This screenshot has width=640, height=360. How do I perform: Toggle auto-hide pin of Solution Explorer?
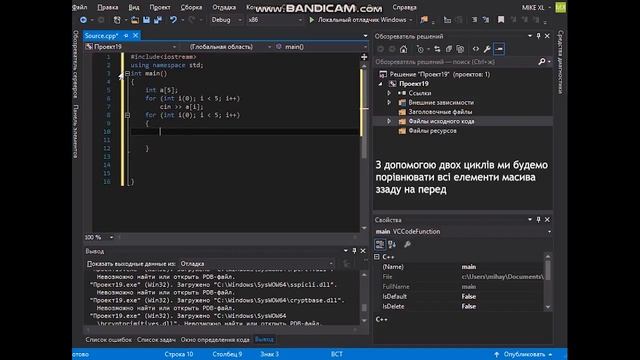click(538, 36)
